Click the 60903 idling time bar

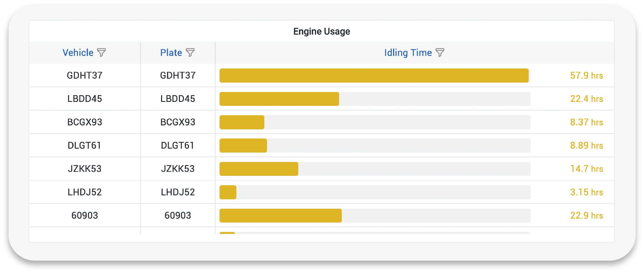[375, 216]
